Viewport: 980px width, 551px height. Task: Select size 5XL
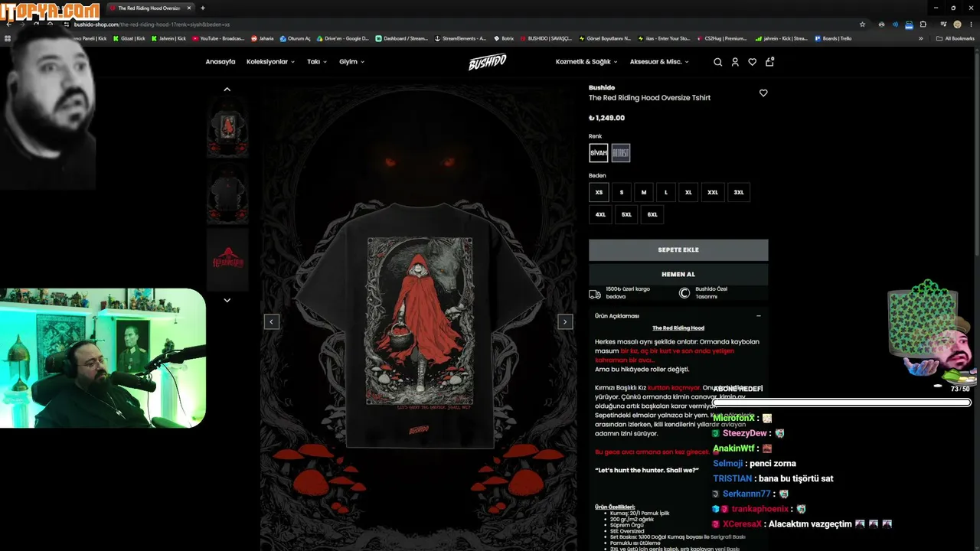[x=626, y=214]
